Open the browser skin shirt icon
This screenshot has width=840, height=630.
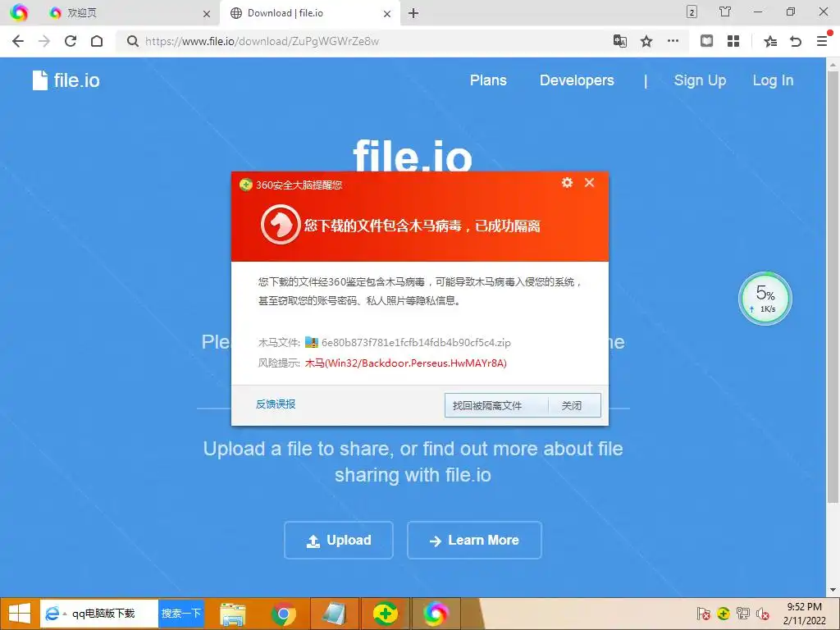(725, 11)
